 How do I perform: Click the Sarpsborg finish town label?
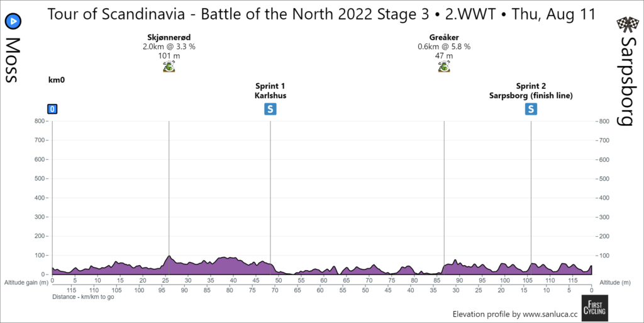pyautogui.click(x=626, y=82)
